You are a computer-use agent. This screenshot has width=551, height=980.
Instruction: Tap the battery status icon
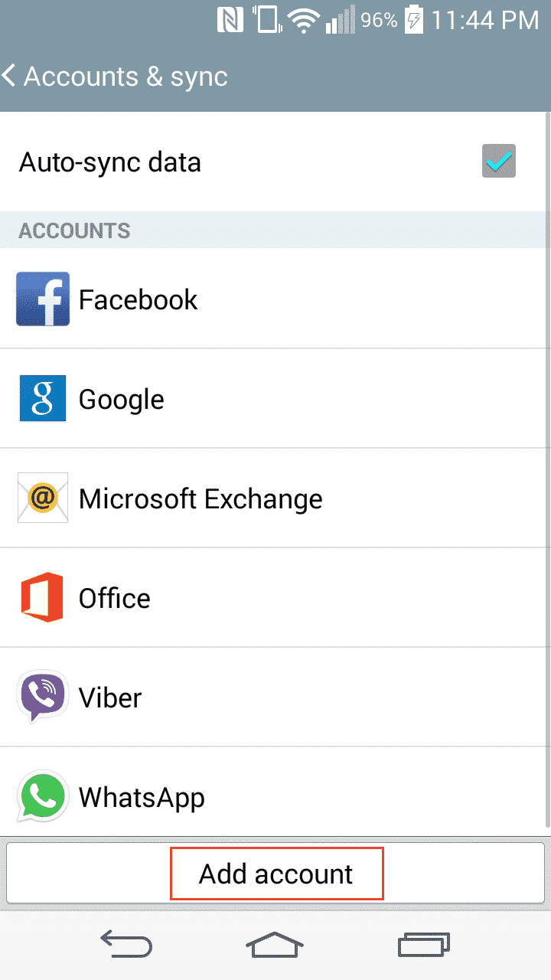[x=413, y=20]
